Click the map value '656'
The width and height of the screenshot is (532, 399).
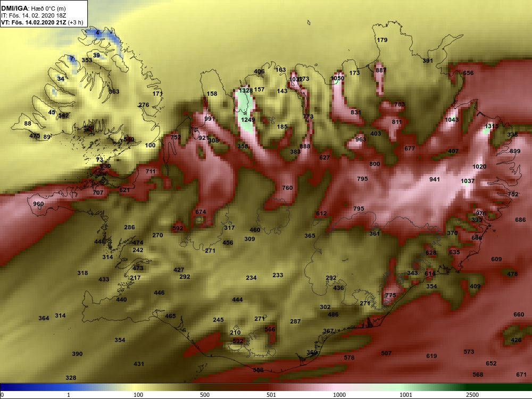click(468, 73)
